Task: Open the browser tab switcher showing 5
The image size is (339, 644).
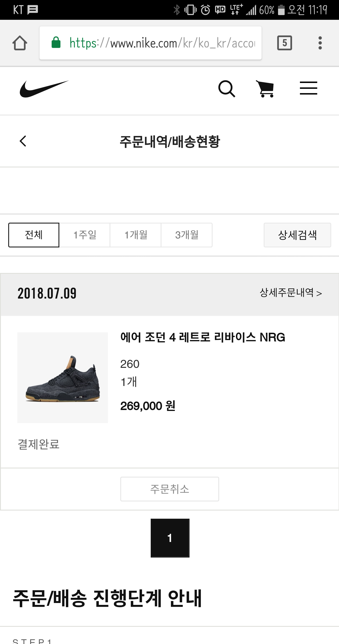Action: pyautogui.click(x=284, y=43)
